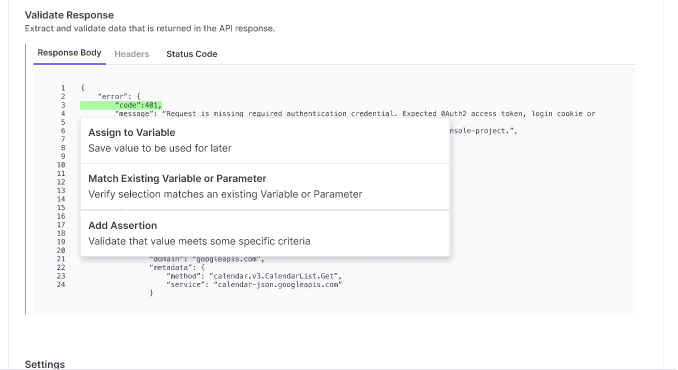This screenshot has height=370, width=678.
Task: Click the Validate Response heading
Action: [x=69, y=15]
